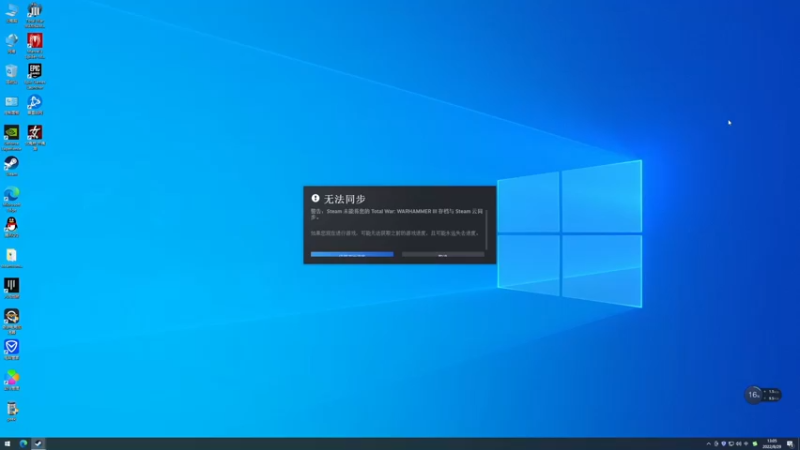Show hidden icons in the system tray
This screenshot has width=800, height=450.
(708, 444)
